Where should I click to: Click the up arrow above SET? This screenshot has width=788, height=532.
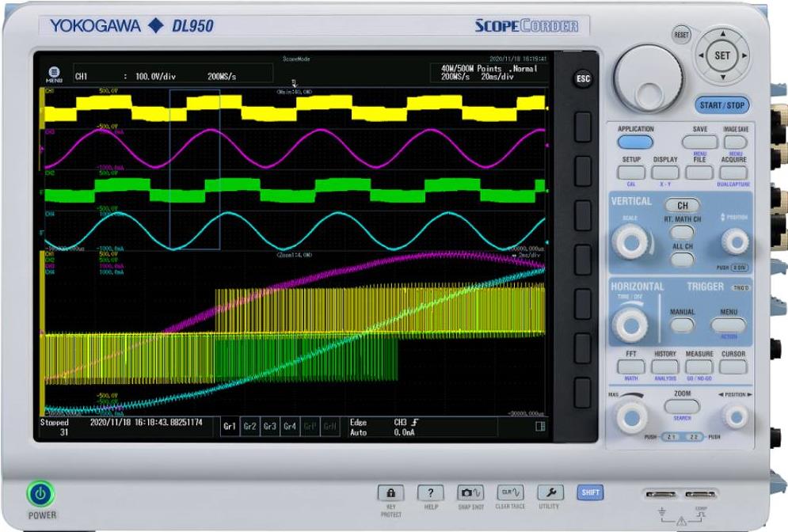723,34
